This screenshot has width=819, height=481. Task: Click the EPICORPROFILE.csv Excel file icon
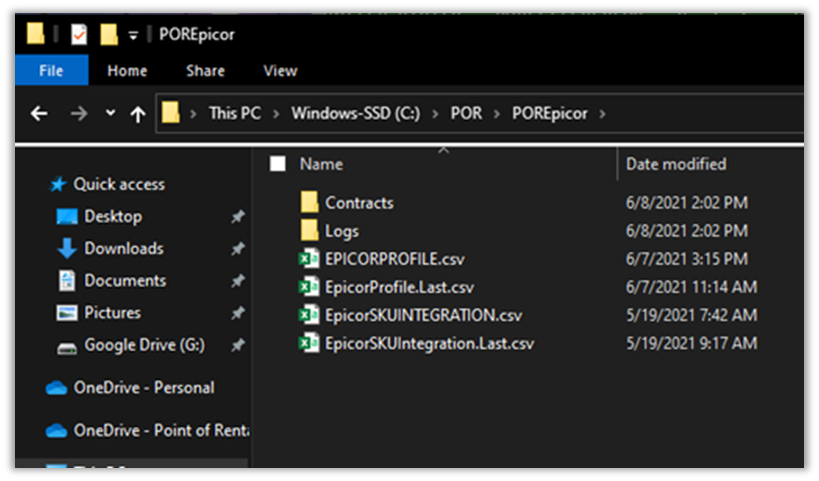309,259
